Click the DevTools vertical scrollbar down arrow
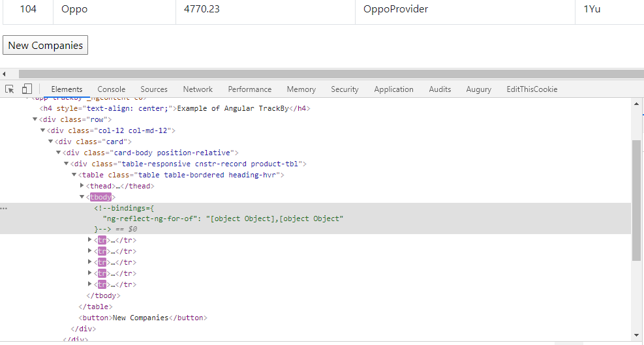Viewport: 644px width, 345px height. (637, 335)
